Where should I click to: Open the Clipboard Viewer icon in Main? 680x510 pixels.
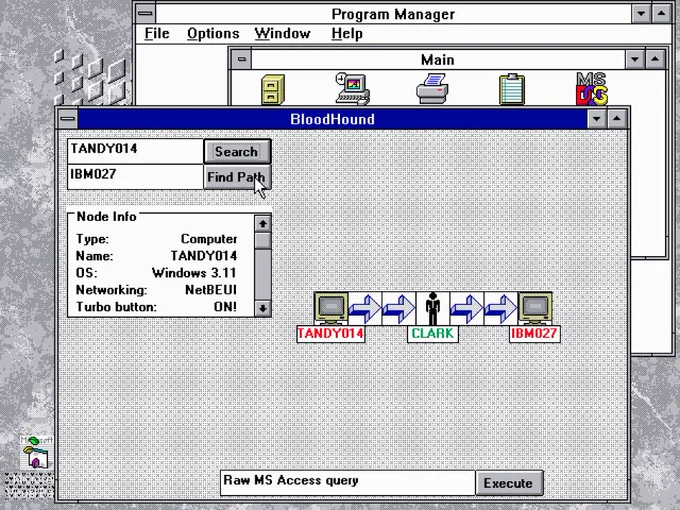[x=512, y=89]
